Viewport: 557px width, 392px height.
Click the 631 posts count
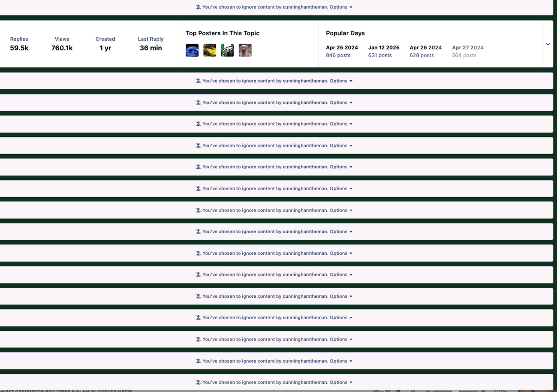pos(380,55)
